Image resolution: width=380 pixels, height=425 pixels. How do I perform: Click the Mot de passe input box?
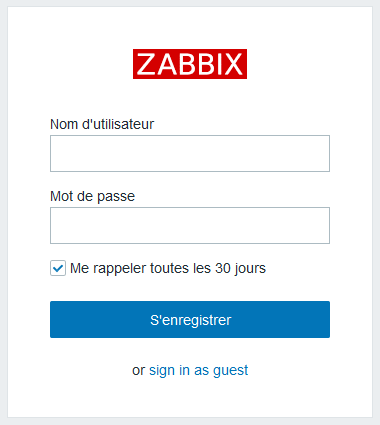[x=190, y=225]
